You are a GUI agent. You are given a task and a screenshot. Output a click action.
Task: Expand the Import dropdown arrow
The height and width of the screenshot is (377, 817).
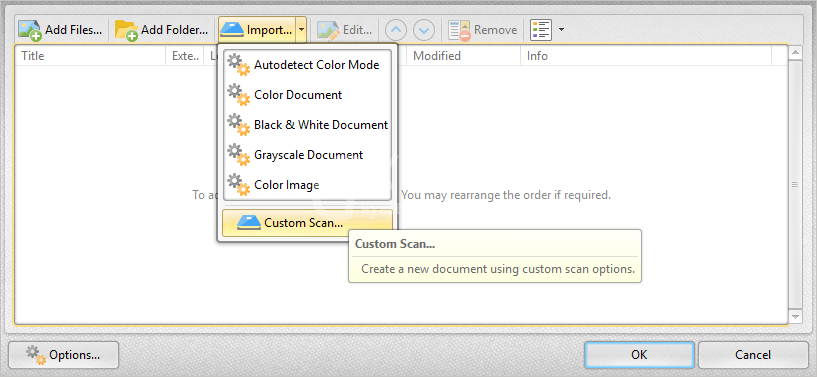(302, 30)
